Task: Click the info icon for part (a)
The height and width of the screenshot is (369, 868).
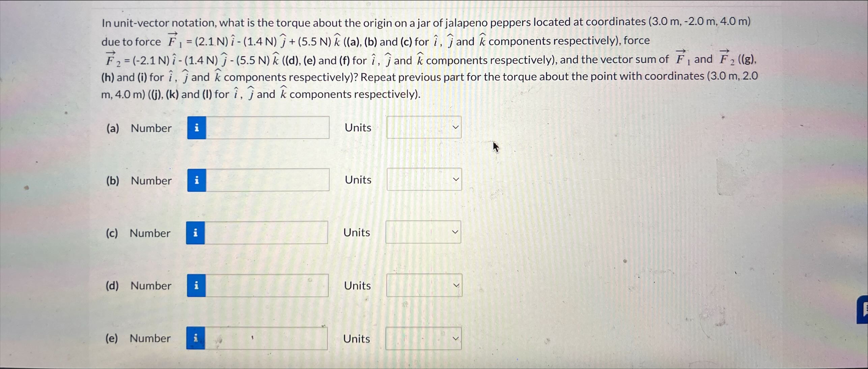Action: (x=196, y=128)
